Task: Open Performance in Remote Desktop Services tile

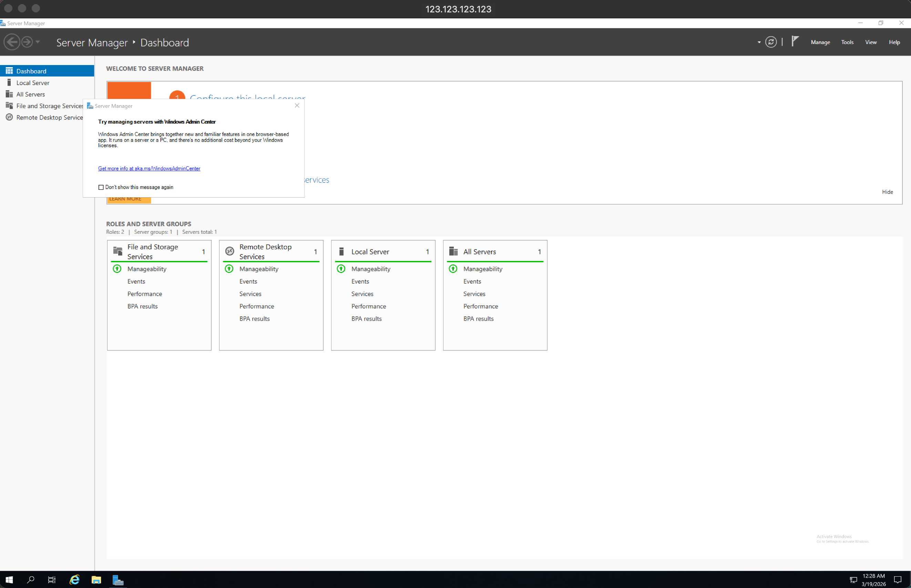Action: [256, 306]
